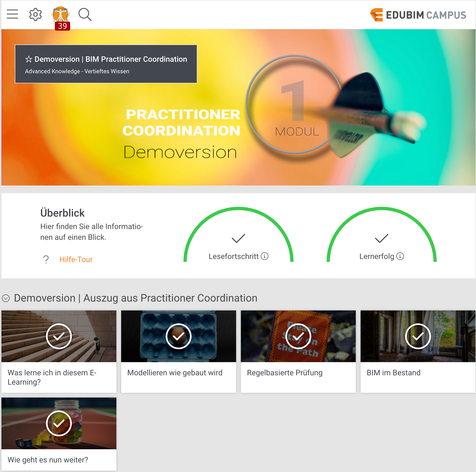The width and height of the screenshot is (476, 472).
Task: Show info for Lernerfolg
Action: point(400,256)
